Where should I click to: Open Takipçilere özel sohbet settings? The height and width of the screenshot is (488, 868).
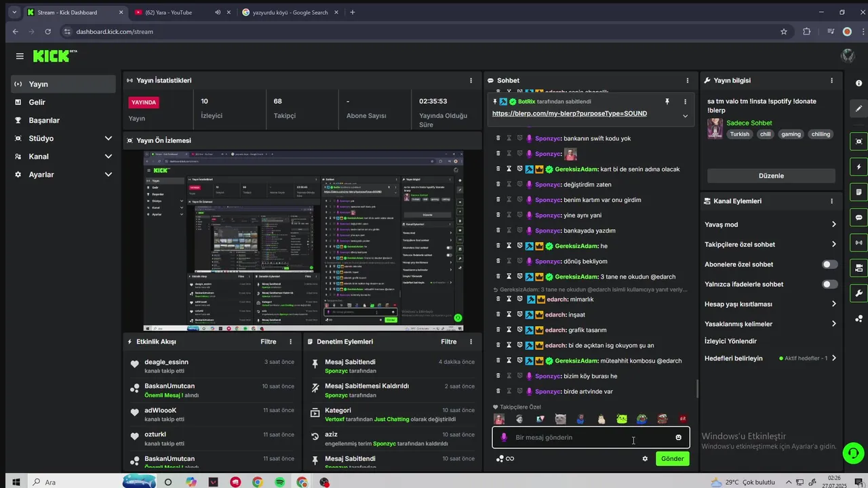770,245
